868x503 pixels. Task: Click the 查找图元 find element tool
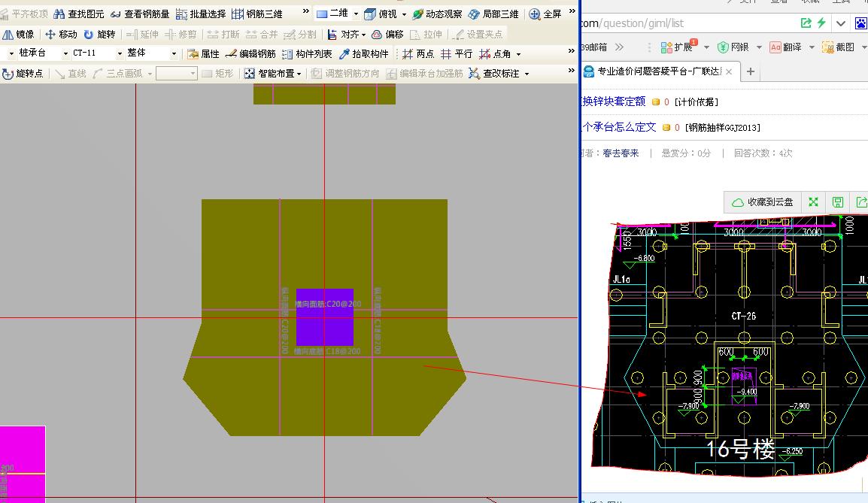(x=79, y=14)
